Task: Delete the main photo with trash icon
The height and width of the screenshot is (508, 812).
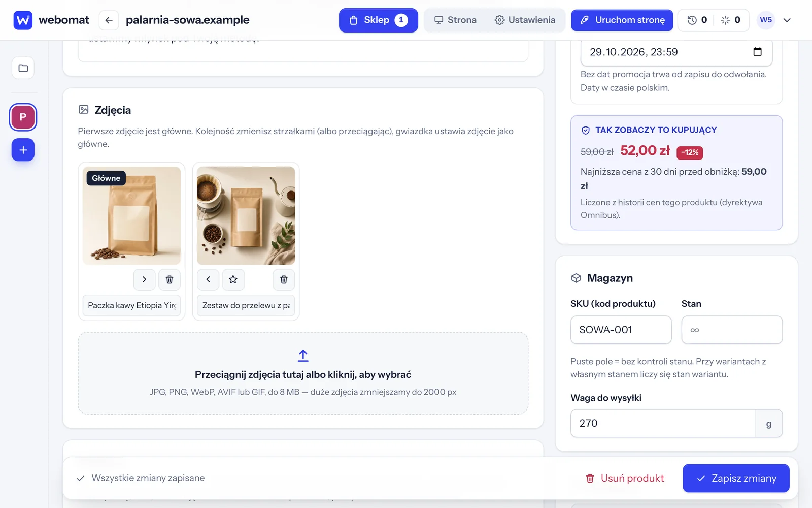Action: pyautogui.click(x=170, y=279)
